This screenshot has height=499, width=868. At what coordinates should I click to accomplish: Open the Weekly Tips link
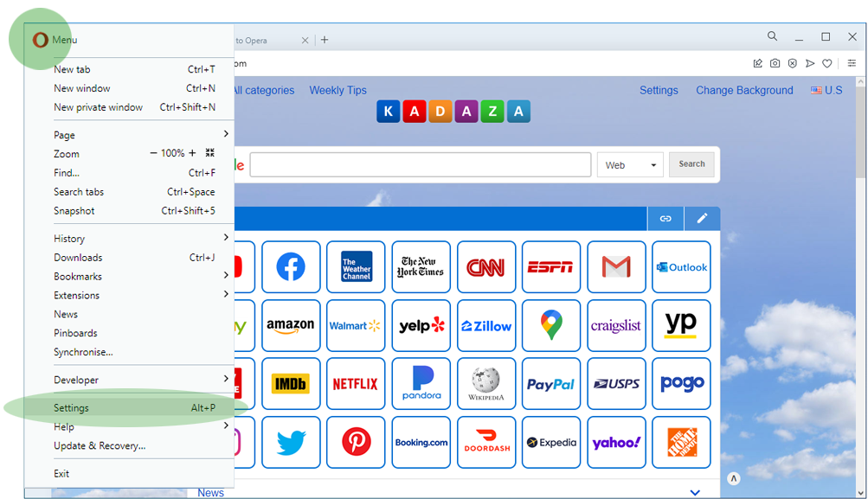pyautogui.click(x=338, y=90)
